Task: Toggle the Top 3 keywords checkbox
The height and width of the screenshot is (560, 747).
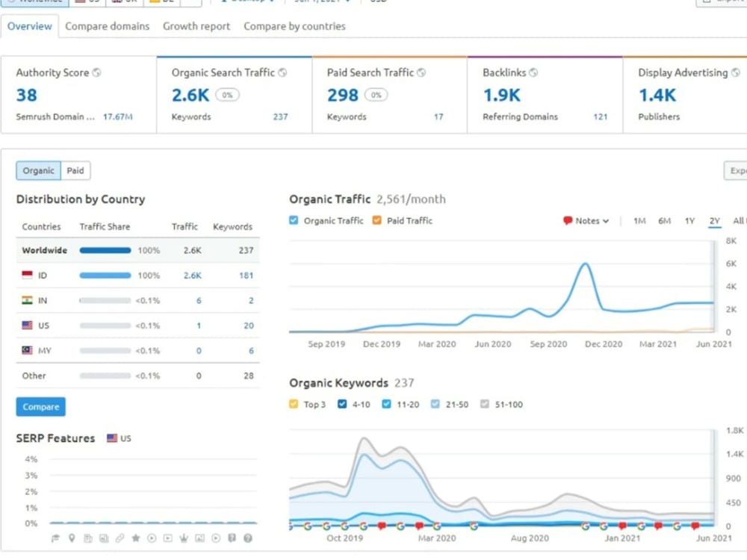Action: [x=294, y=404]
